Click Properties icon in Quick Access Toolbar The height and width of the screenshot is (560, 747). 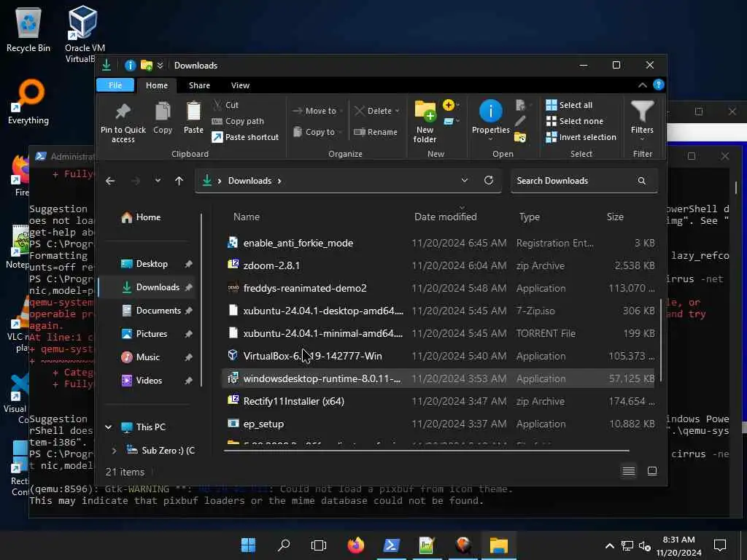click(130, 65)
